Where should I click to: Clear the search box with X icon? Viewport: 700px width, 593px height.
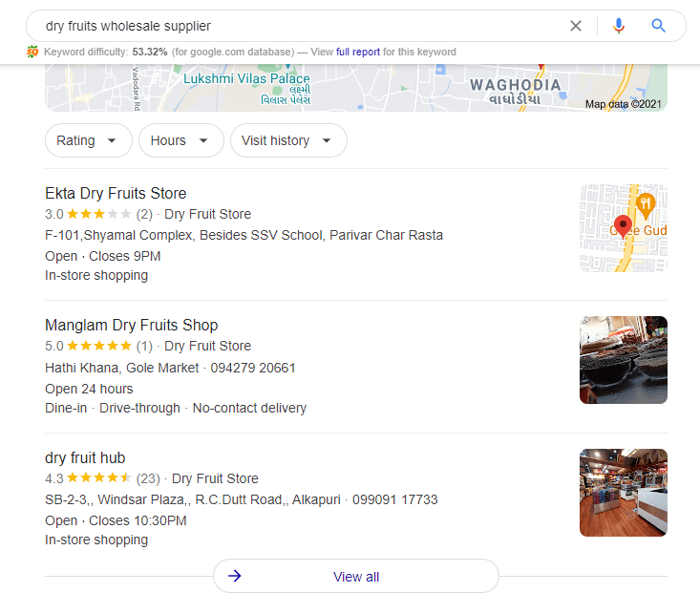coord(576,26)
